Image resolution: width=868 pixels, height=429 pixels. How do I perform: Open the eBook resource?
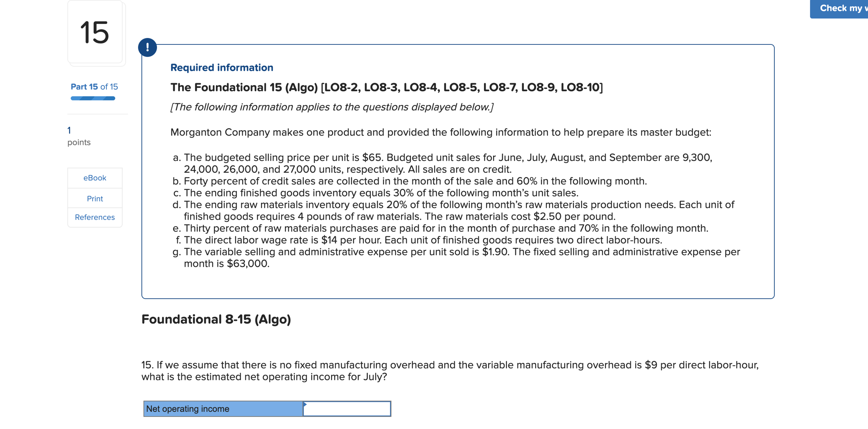tap(94, 178)
